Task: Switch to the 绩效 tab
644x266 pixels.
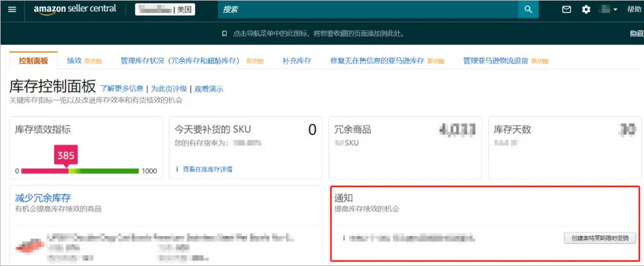Action: point(74,61)
